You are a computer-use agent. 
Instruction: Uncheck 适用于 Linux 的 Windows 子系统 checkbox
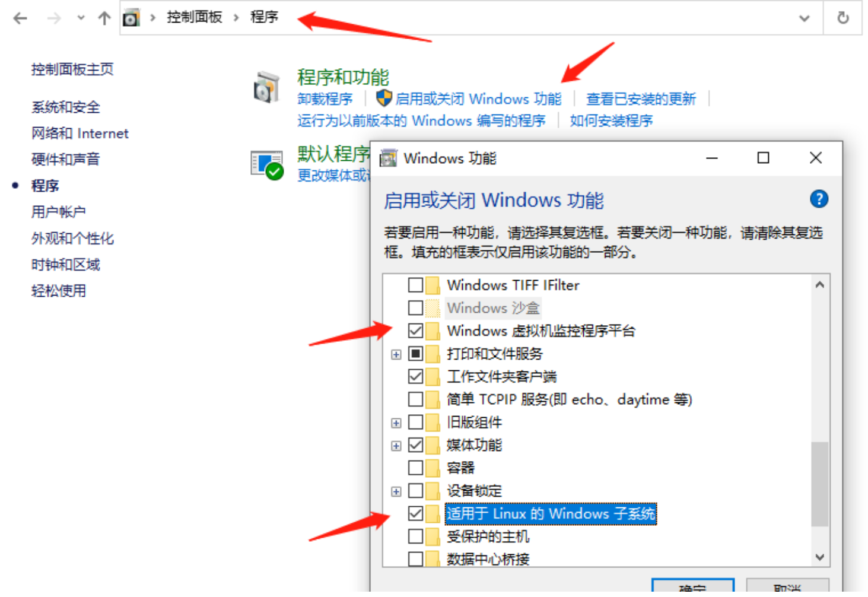coord(415,513)
